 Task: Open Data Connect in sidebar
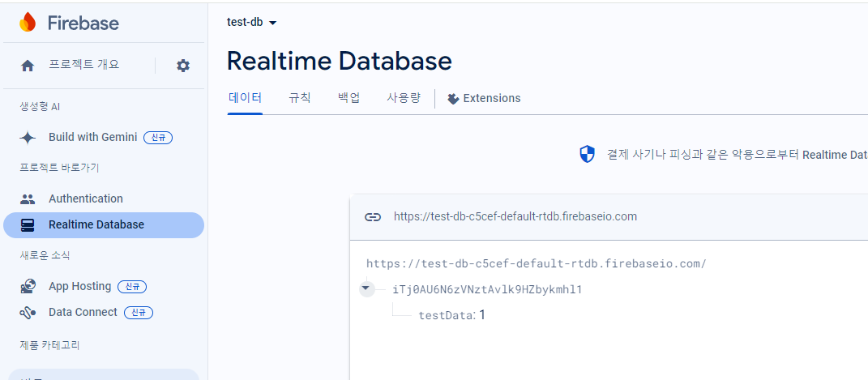click(83, 313)
